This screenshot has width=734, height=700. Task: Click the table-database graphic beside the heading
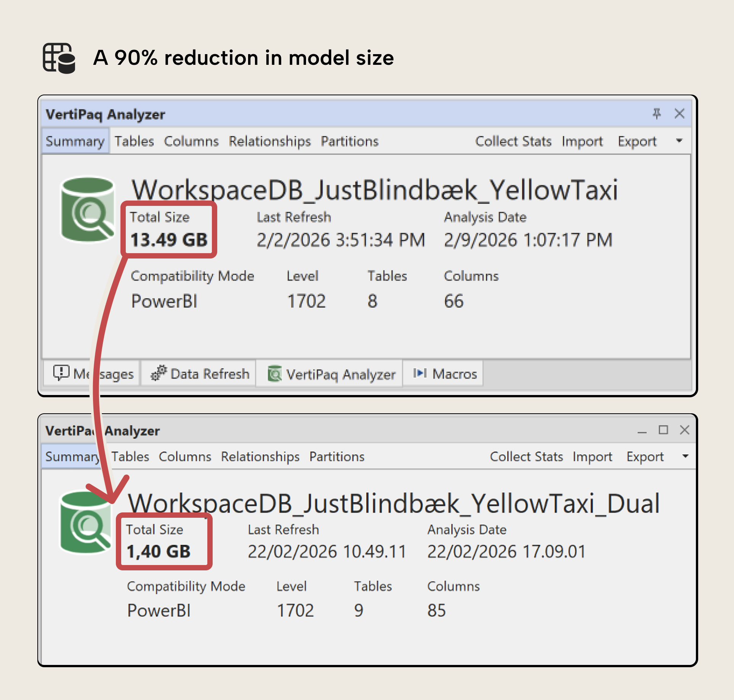click(x=58, y=58)
